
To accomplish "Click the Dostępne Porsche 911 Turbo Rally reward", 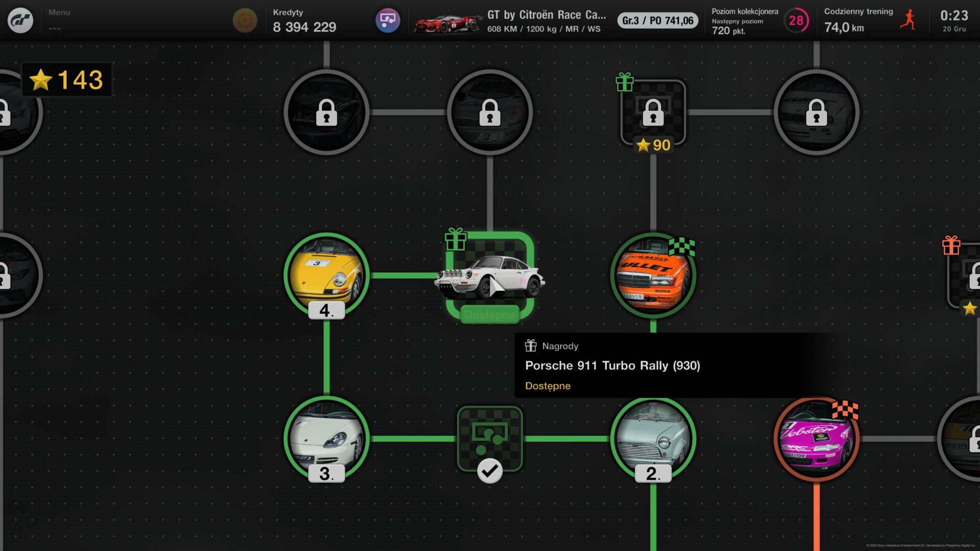I will 490,275.
